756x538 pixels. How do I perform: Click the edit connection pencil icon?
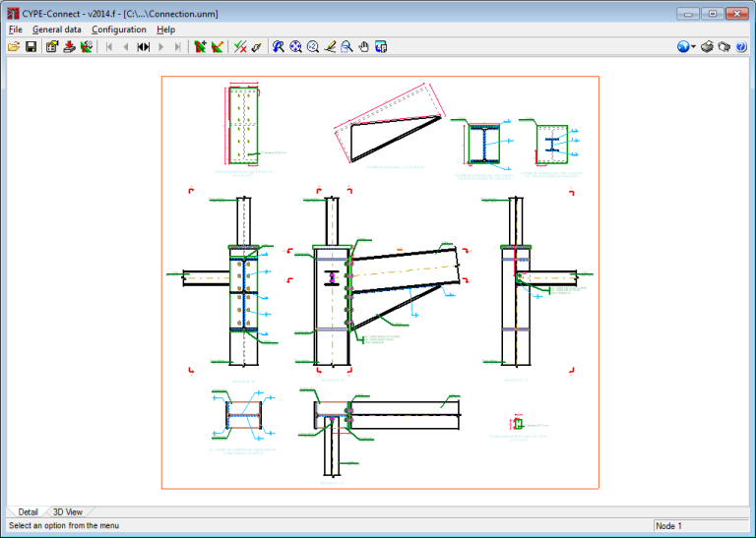pyautogui.click(x=218, y=47)
